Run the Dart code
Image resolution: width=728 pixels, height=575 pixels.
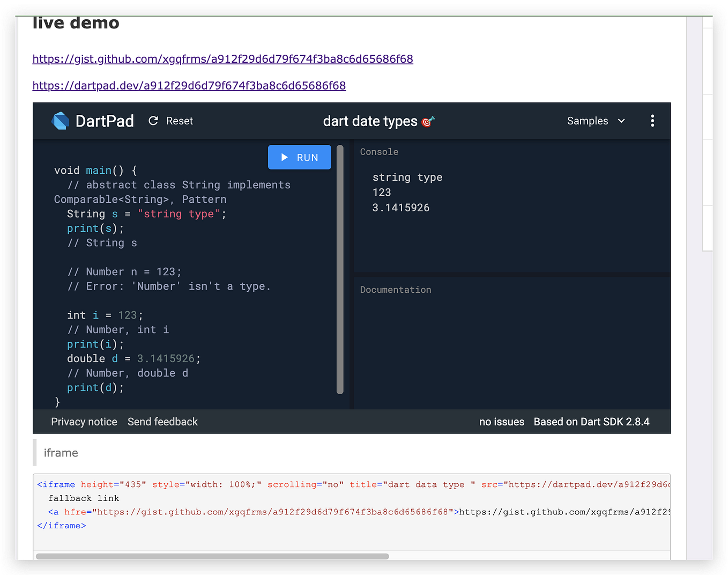[x=300, y=157]
